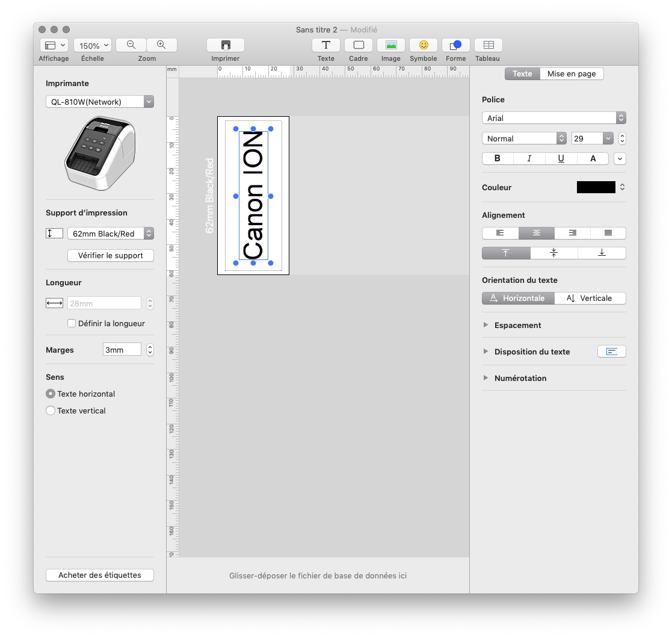Apply italic with the I button
672x638 pixels.
529,159
